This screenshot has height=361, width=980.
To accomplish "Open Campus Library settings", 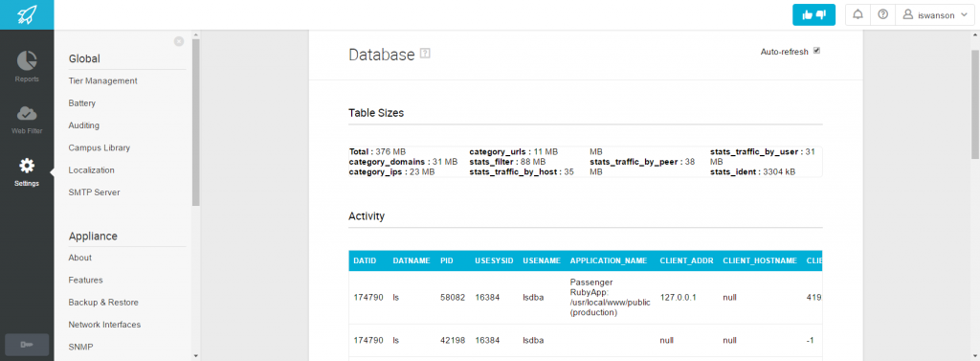I will point(100,147).
